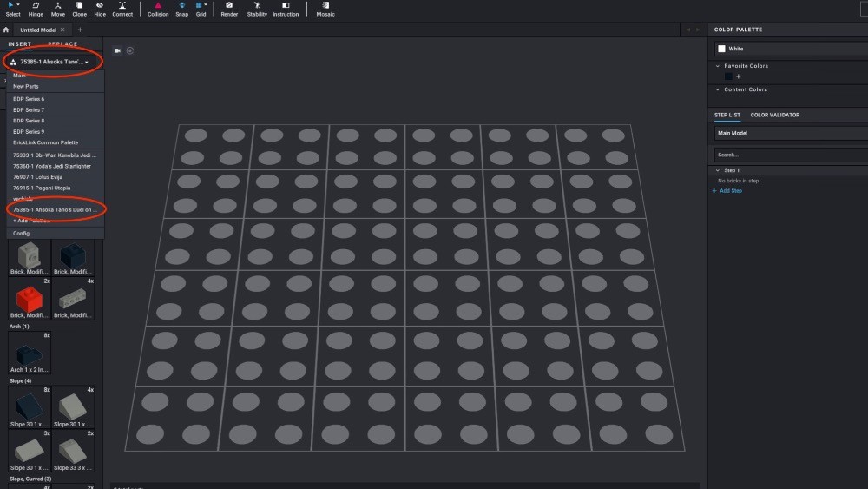
Task: Toggle Collision detection
Action: [x=158, y=9]
